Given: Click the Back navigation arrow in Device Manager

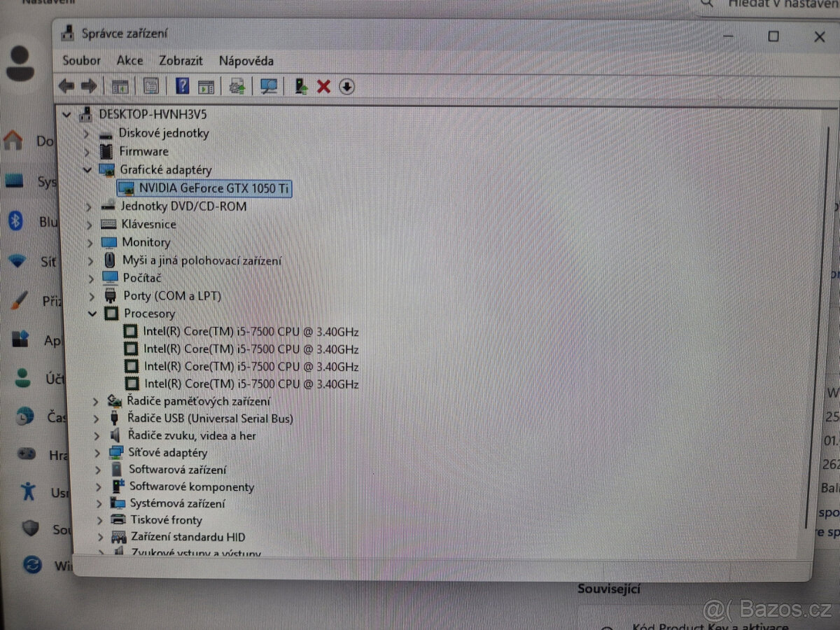Looking at the screenshot, I should click(x=66, y=85).
